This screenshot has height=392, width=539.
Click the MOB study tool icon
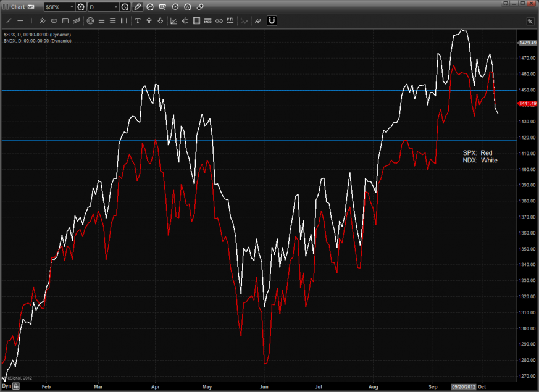coord(208,21)
